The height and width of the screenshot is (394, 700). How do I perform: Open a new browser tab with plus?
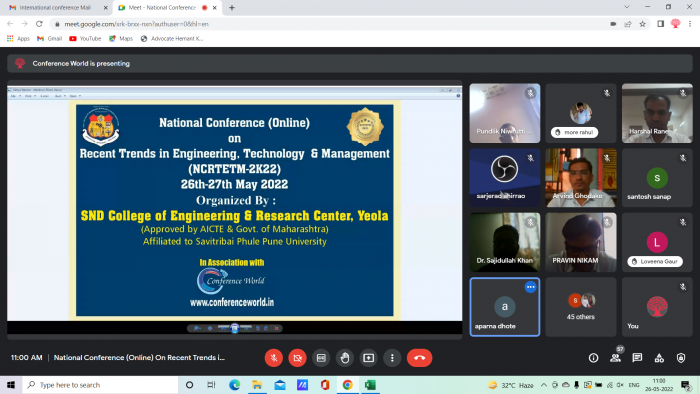tap(232, 8)
